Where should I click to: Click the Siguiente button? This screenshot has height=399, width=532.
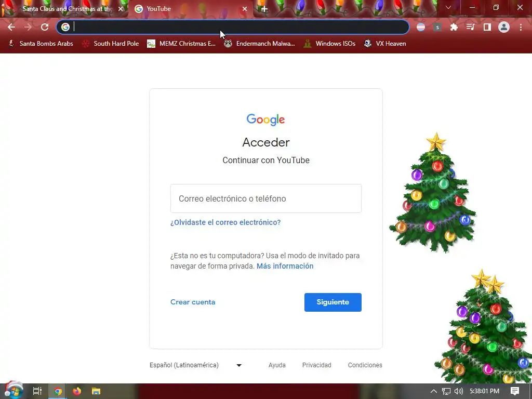pyautogui.click(x=333, y=302)
